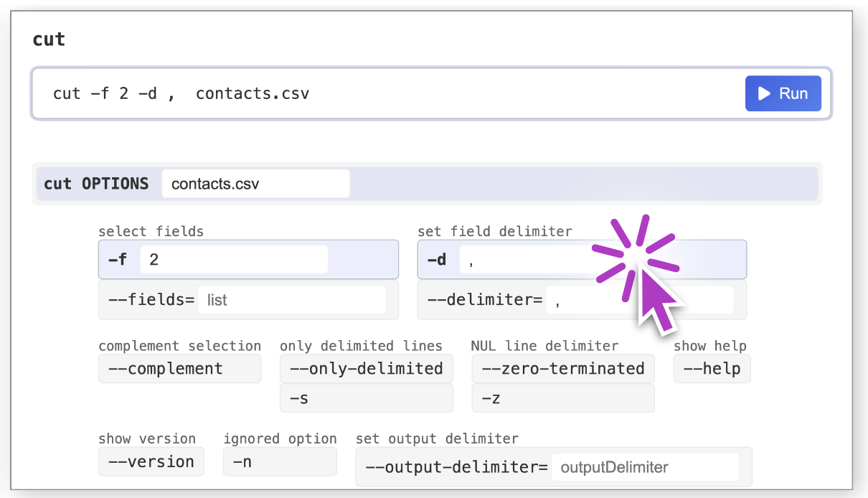Toggle the -f select fields option
This screenshot has width=868, height=498.
pyautogui.click(x=118, y=260)
